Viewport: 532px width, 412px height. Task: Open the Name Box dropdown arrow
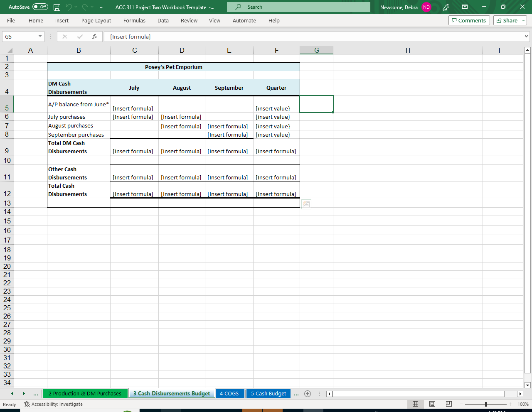[41, 37]
